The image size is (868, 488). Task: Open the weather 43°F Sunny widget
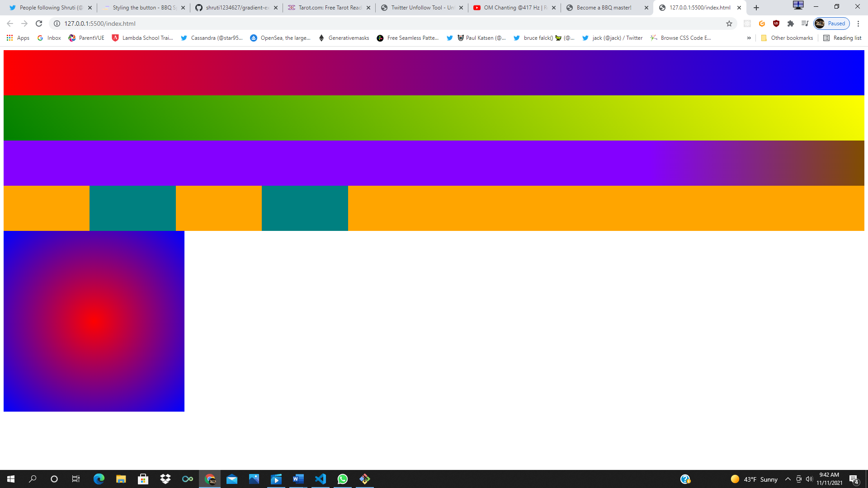(x=754, y=479)
